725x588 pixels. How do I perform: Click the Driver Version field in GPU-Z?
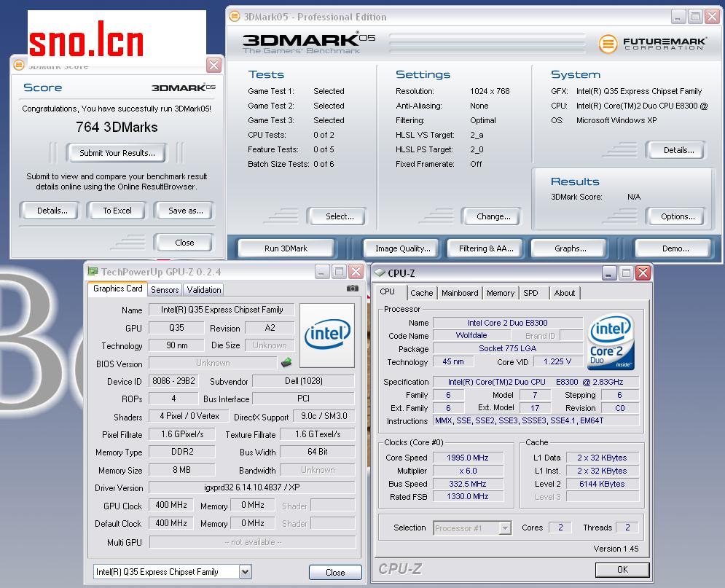coord(251,487)
